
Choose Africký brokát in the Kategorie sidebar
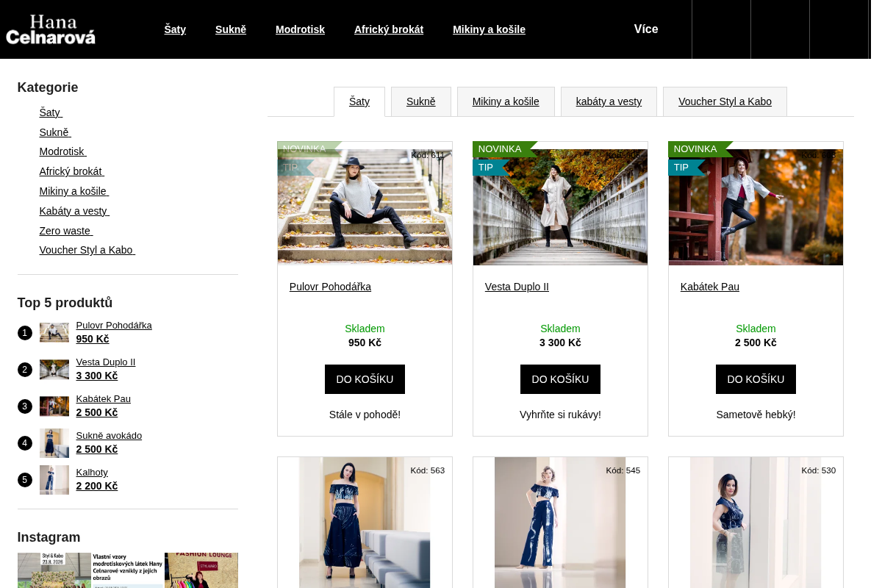point(72,171)
